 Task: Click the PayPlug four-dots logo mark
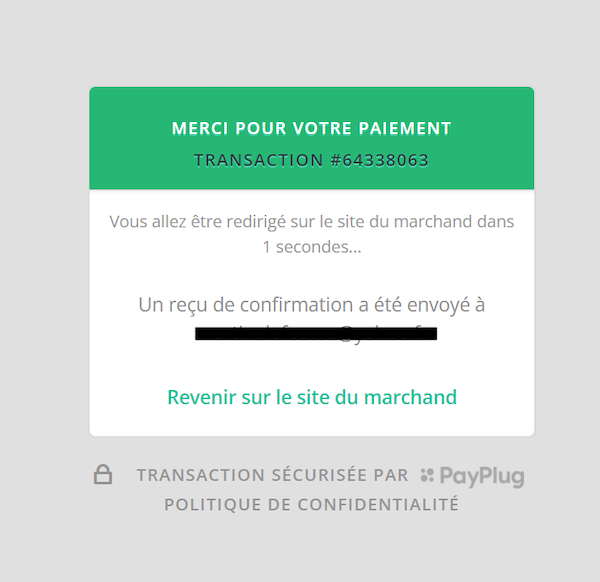pos(427,475)
